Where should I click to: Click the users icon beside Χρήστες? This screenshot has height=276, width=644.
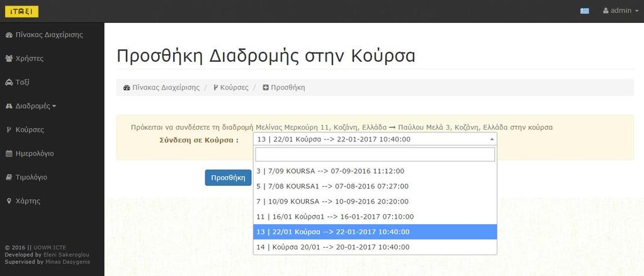click(x=9, y=59)
